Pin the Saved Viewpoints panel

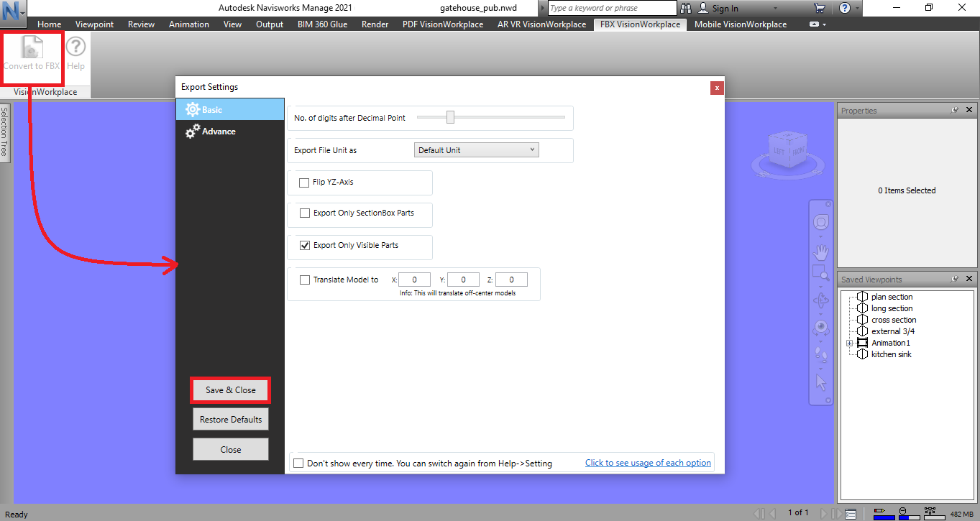(x=956, y=279)
